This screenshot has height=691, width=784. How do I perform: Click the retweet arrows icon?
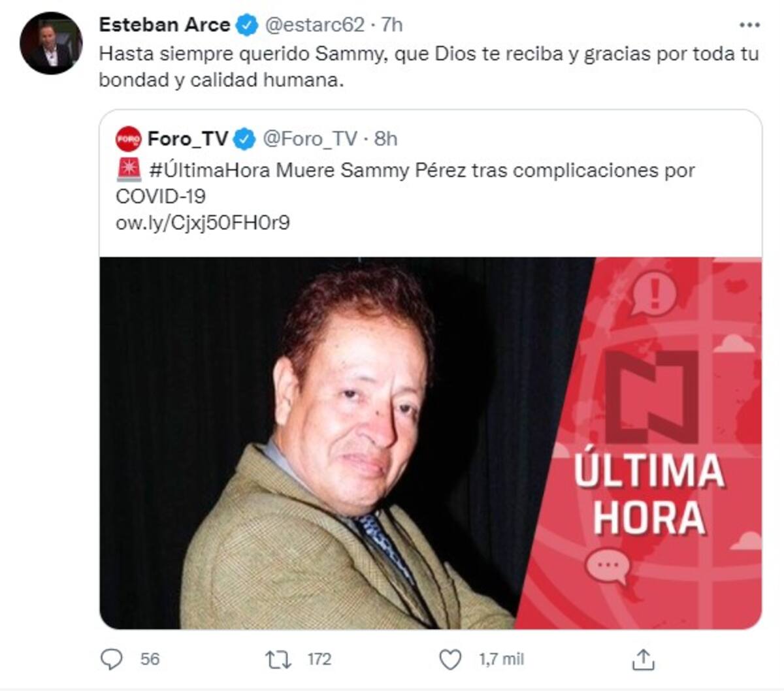[x=278, y=660]
